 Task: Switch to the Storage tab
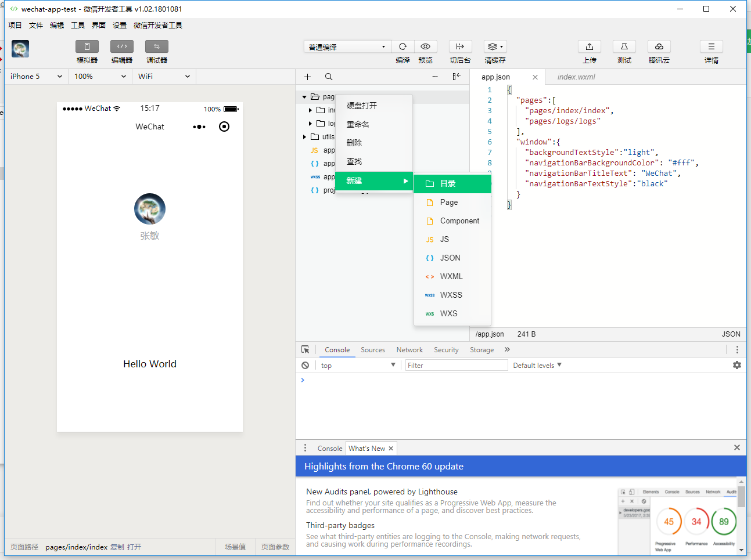point(481,349)
